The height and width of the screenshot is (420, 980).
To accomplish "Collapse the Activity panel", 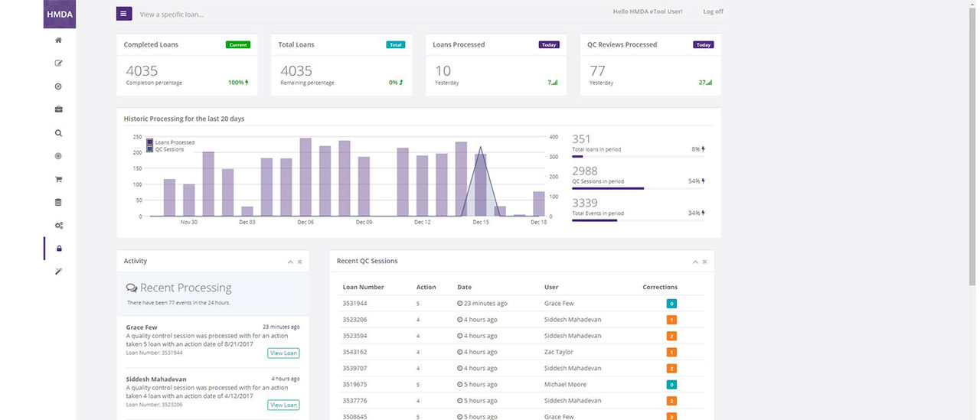I will pyautogui.click(x=290, y=262).
